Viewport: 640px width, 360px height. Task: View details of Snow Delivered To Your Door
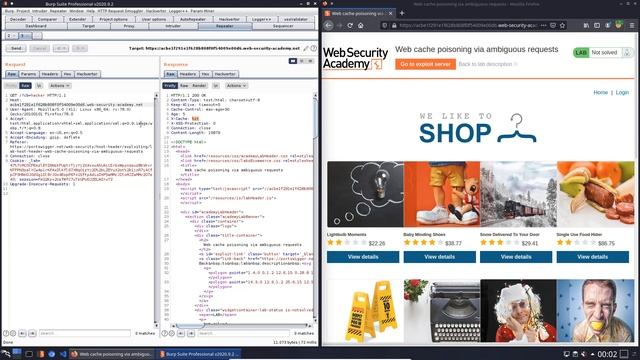click(x=516, y=257)
